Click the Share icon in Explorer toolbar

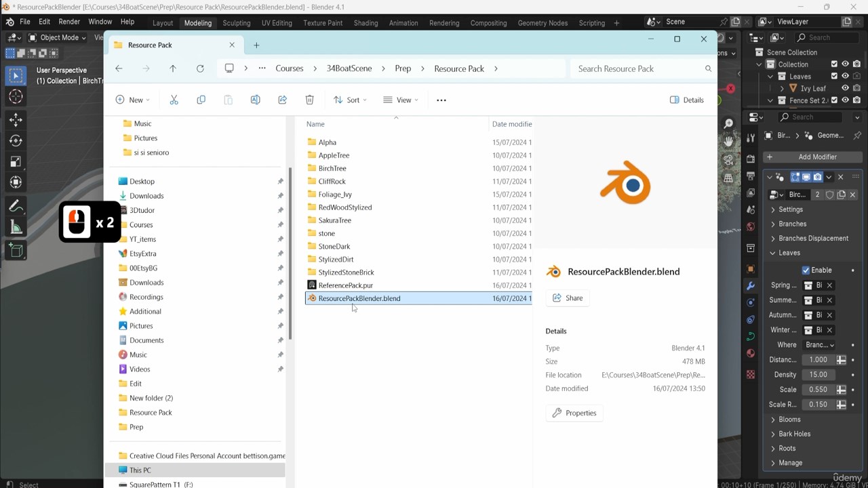click(282, 100)
